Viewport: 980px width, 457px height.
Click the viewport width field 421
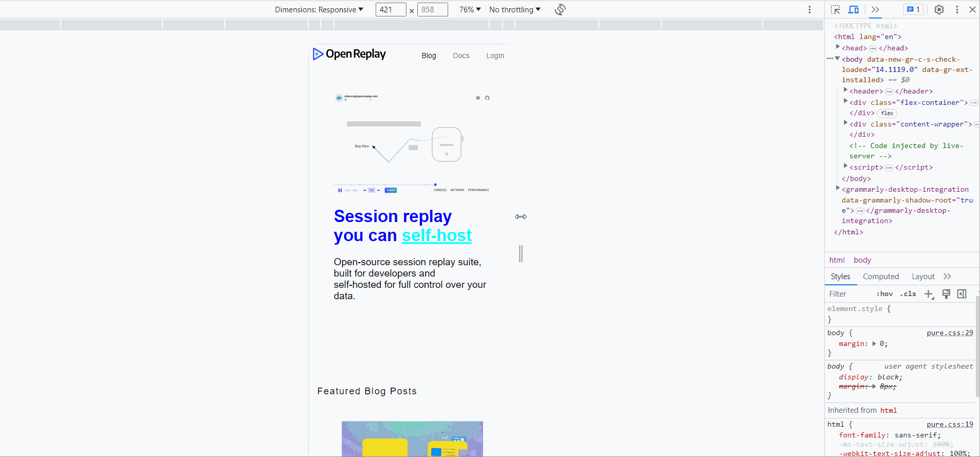click(391, 10)
